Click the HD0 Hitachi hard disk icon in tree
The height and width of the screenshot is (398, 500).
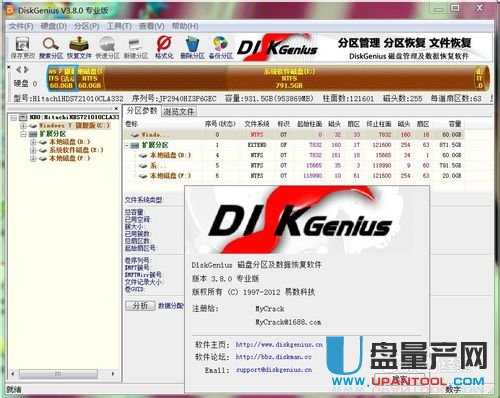pyautogui.click(x=23, y=117)
